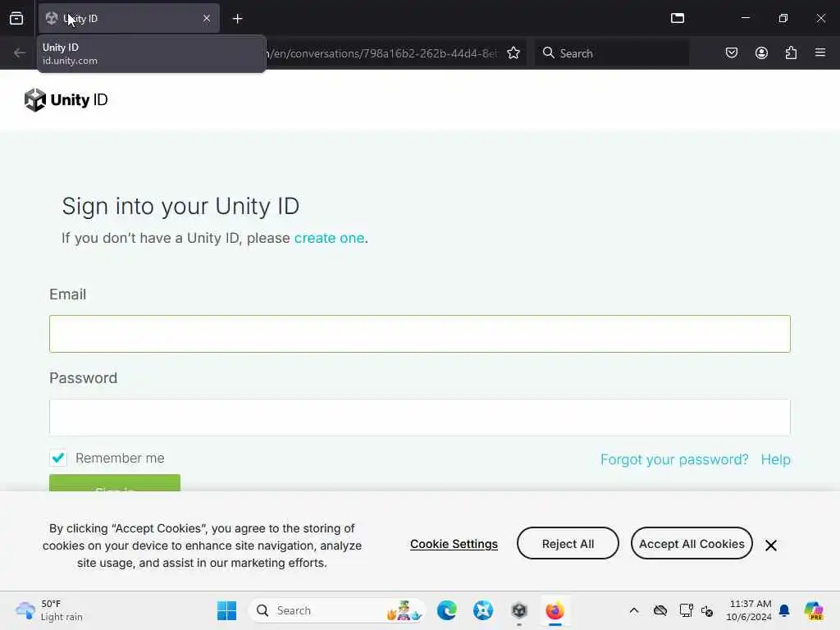Open the Firefox account icon

coord(761,53)
